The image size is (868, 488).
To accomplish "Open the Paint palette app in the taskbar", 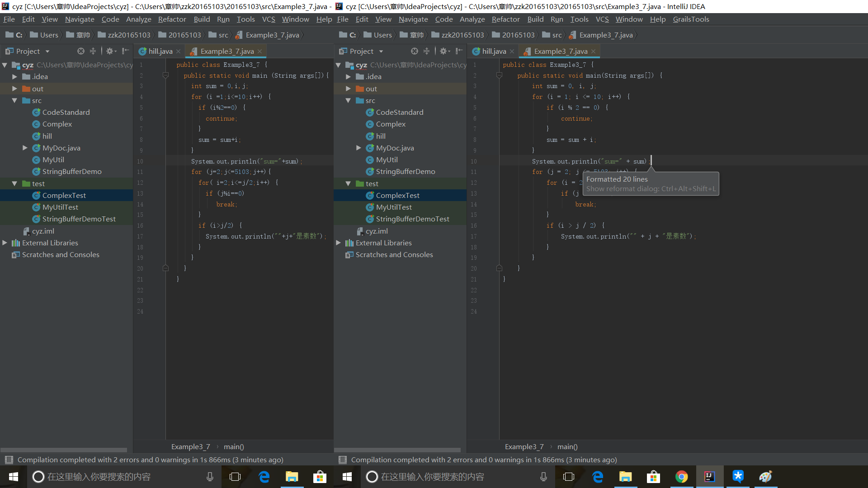I will (x=765, y=477).
